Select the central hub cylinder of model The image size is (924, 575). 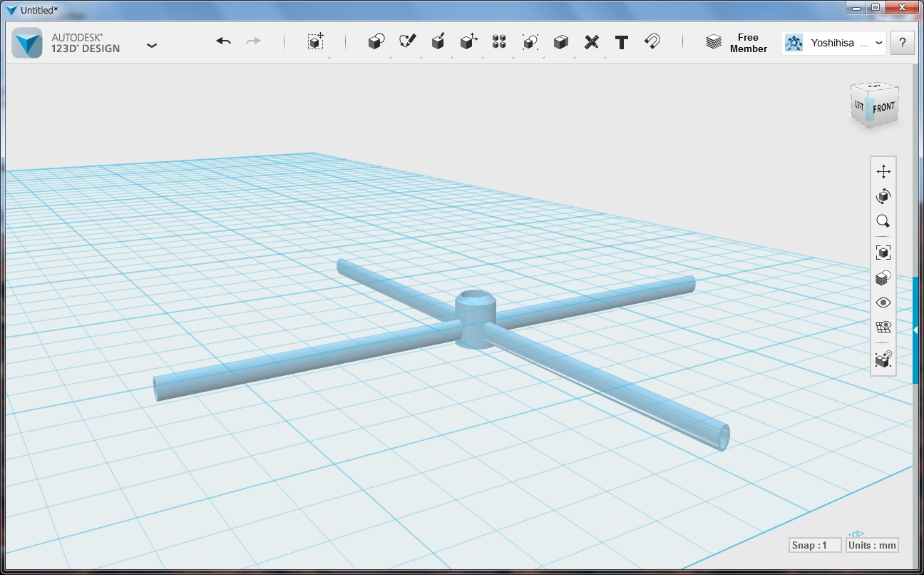(x=476, y=319)
